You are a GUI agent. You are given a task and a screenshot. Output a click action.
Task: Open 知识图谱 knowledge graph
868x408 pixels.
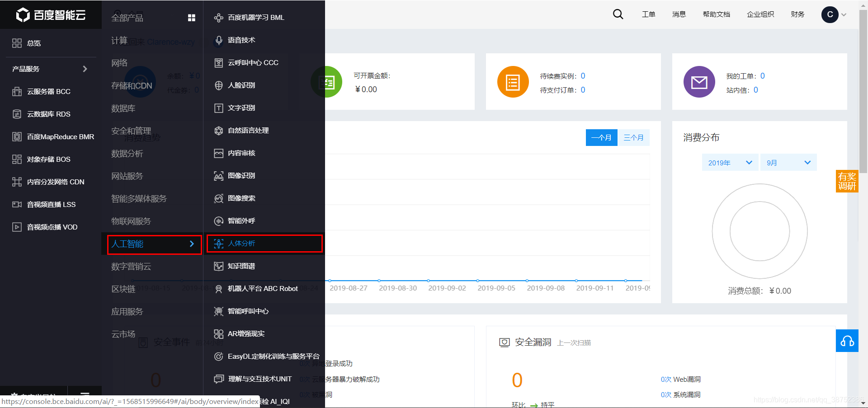point(235,266)
